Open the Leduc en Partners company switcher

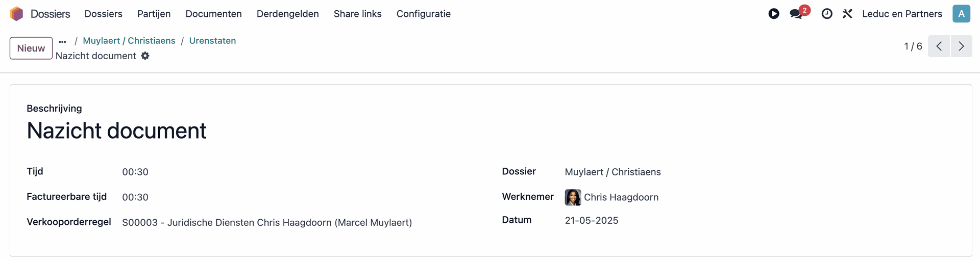coord(902,14)
